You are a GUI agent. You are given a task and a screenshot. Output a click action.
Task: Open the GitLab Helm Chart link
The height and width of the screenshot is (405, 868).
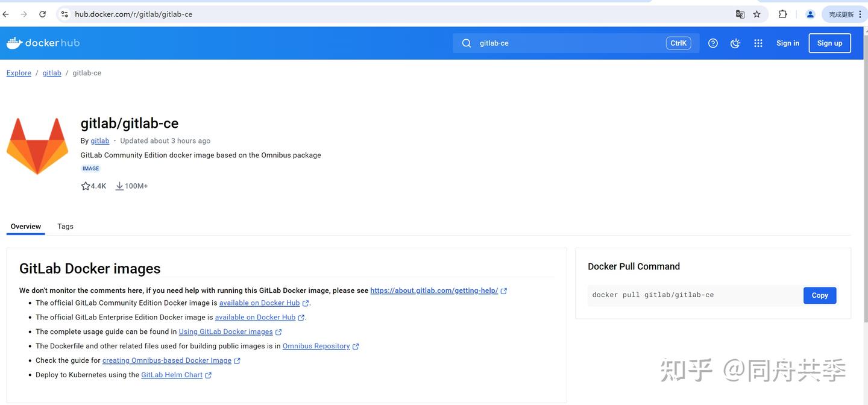[172, 374]
